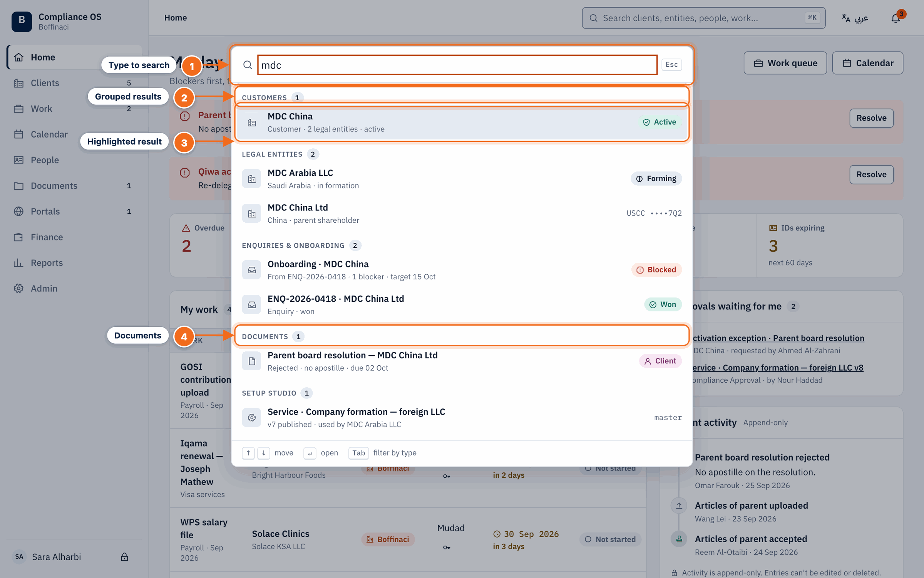Image resolution: width=924 pixels, height=578 pixels.
Task: Open Onboarding · MDC China result
Action: coord(462,270)
